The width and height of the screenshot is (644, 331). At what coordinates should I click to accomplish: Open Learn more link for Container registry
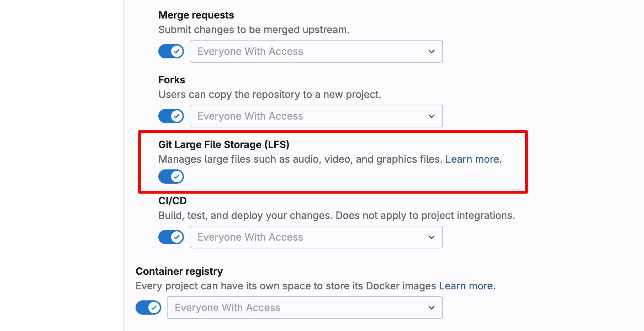click(x=466, y=286)
